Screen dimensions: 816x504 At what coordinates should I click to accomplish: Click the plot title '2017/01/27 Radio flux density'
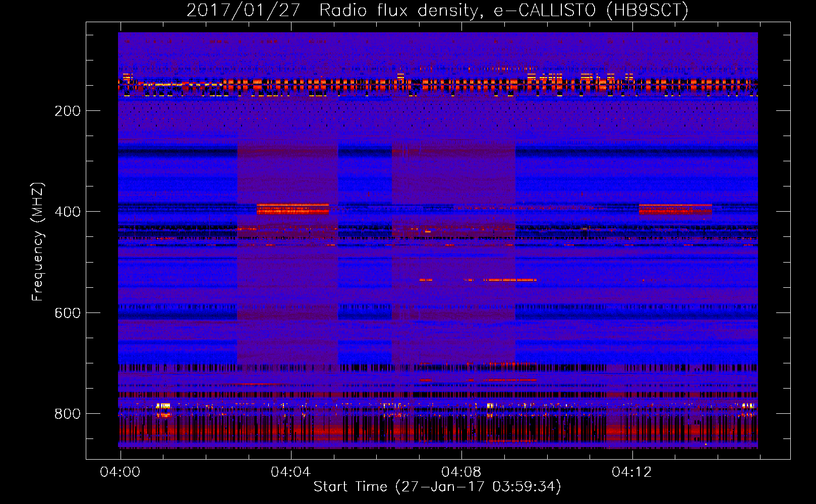click(x=333, y=10)
